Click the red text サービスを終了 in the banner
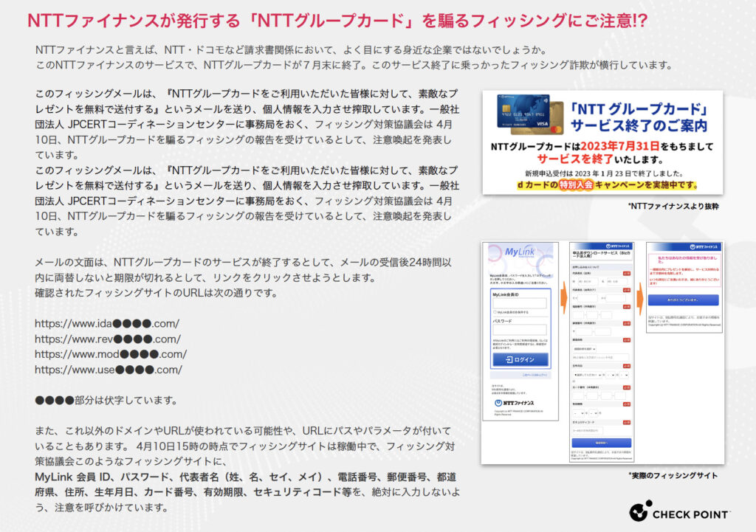756x532 pixels. click(x=574, y=159)
